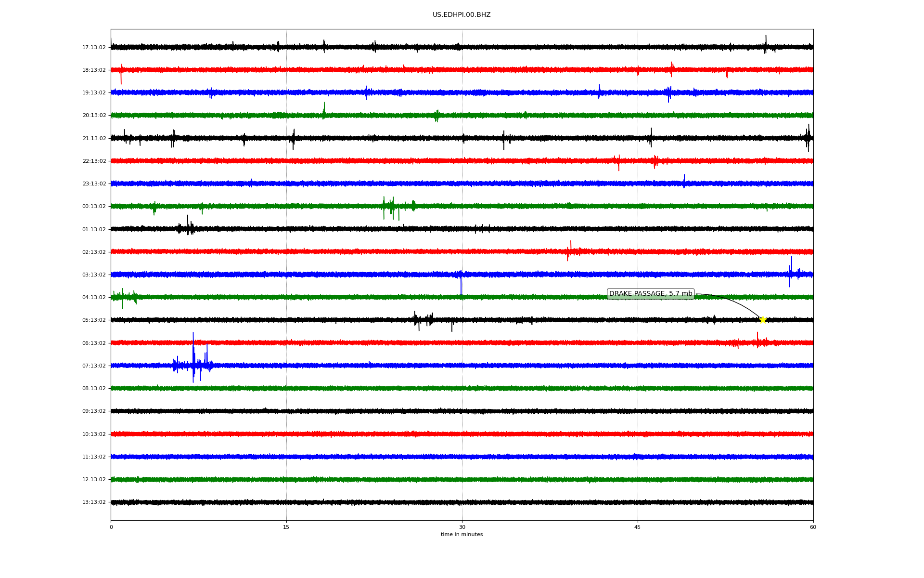The image size is (924, 578).
Task: Click the 'time in minutes' axis label
Action: (x=462, y=534)
